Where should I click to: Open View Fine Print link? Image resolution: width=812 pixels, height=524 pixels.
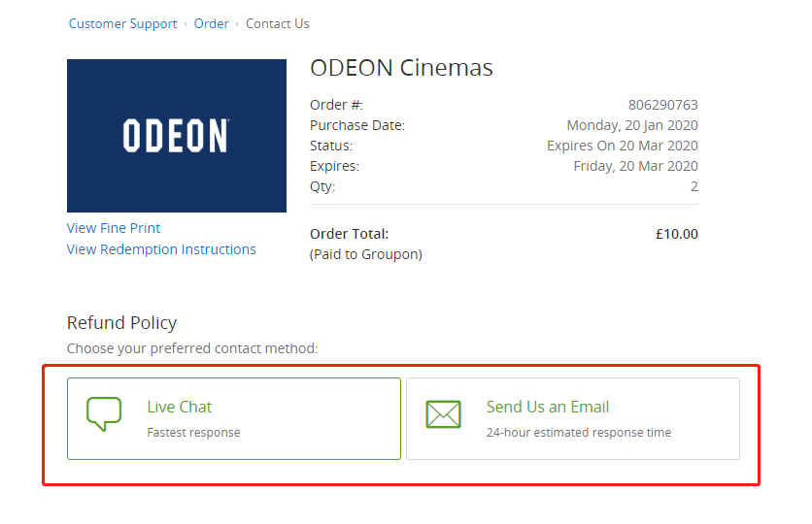114,228
